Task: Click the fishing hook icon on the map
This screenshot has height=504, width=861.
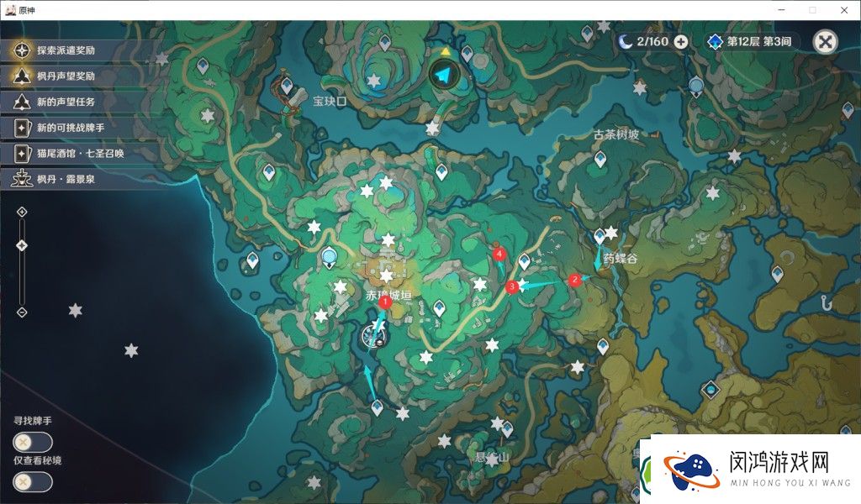Action: coord(827,302)
